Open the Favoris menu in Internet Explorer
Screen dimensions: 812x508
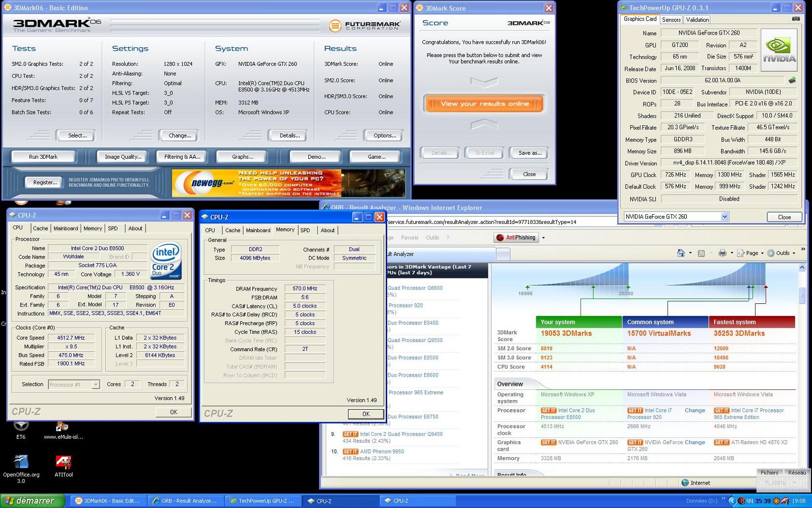click(x=409, y=238)
